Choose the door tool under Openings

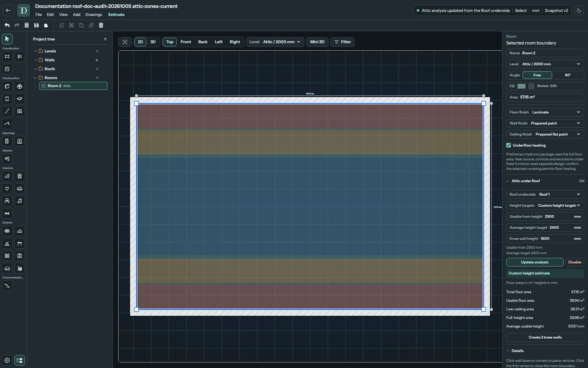7,141
